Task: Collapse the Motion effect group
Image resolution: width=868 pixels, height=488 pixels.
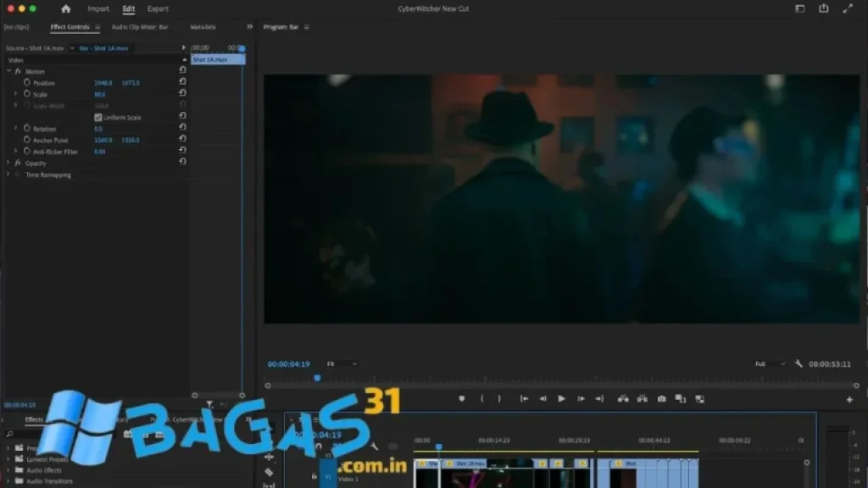Action: pyautogui.click(x=8, y=71)
